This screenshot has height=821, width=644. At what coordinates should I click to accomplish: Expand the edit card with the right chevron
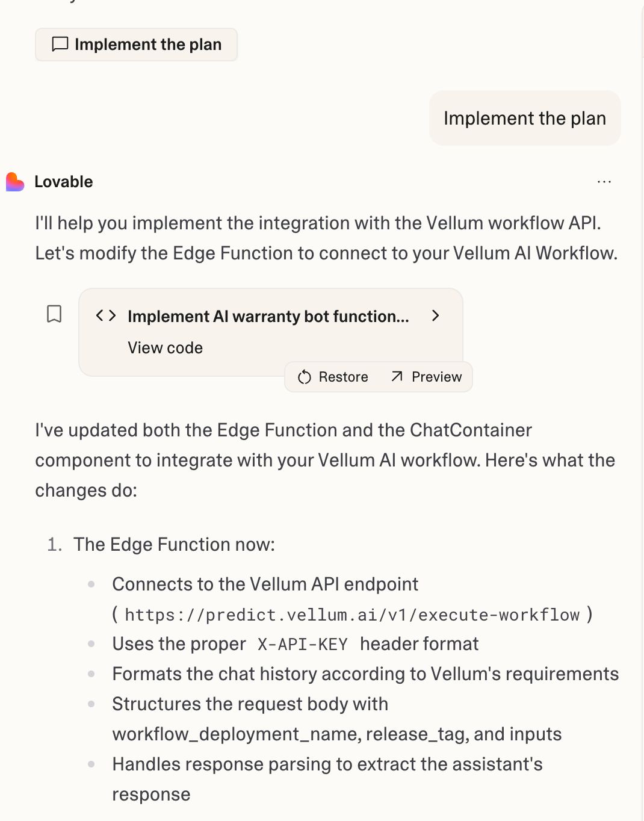coord(436,316)
